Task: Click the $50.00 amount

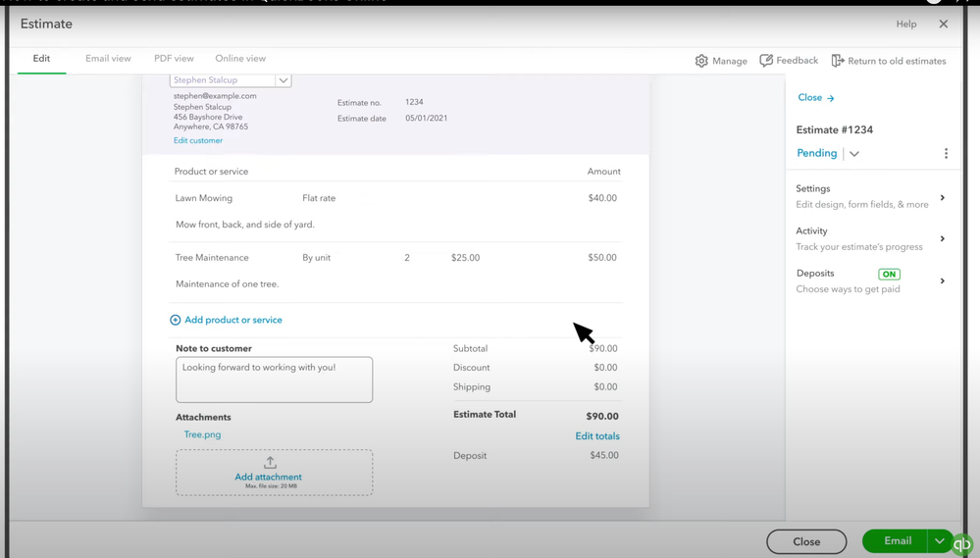Action: coord(602,258)
